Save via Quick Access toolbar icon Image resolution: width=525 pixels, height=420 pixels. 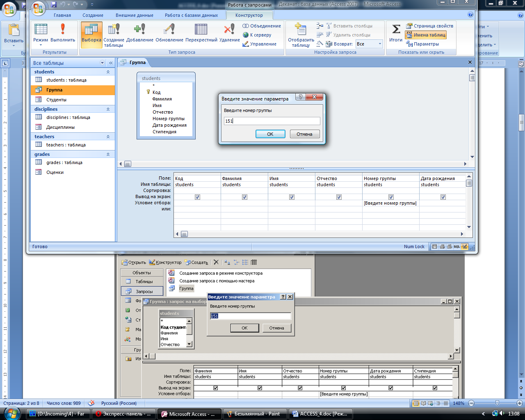tap(54, 5)
